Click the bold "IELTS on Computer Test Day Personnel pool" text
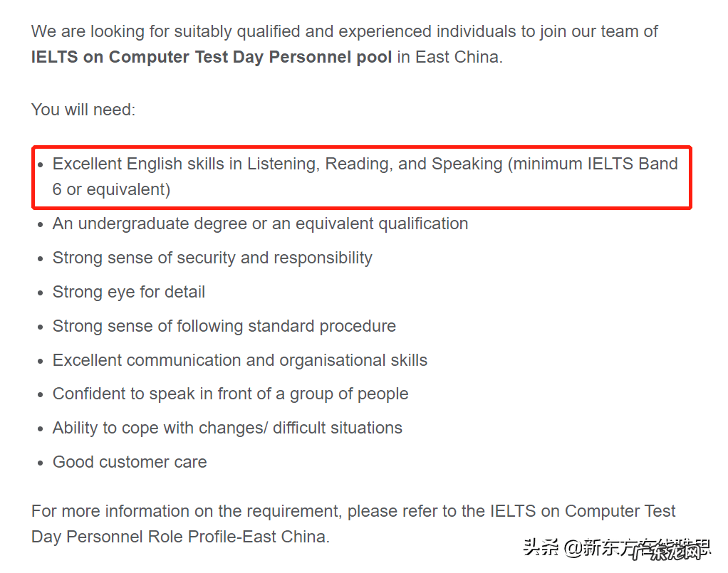This screenshot has width=728, height=573. [212, 58]
